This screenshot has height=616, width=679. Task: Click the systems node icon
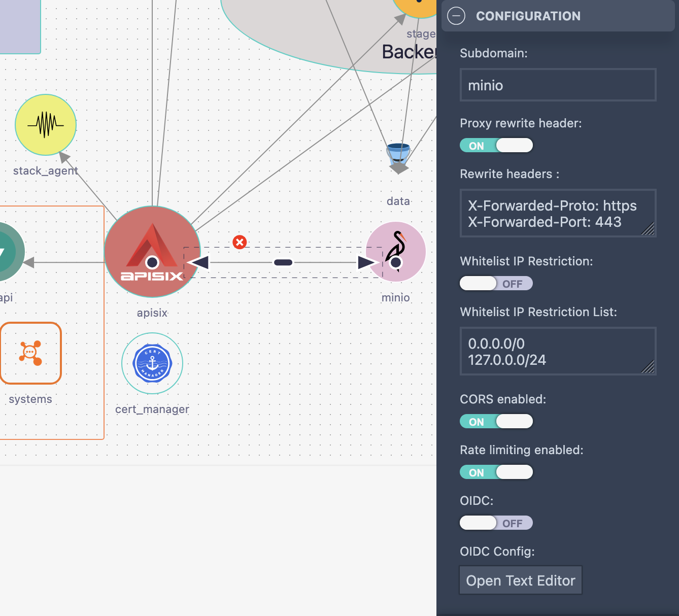pos(30,353)
